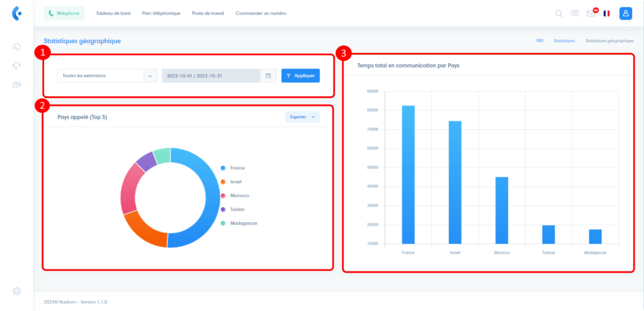Click the Kavkom logo icon

click(x=17, y=13)
